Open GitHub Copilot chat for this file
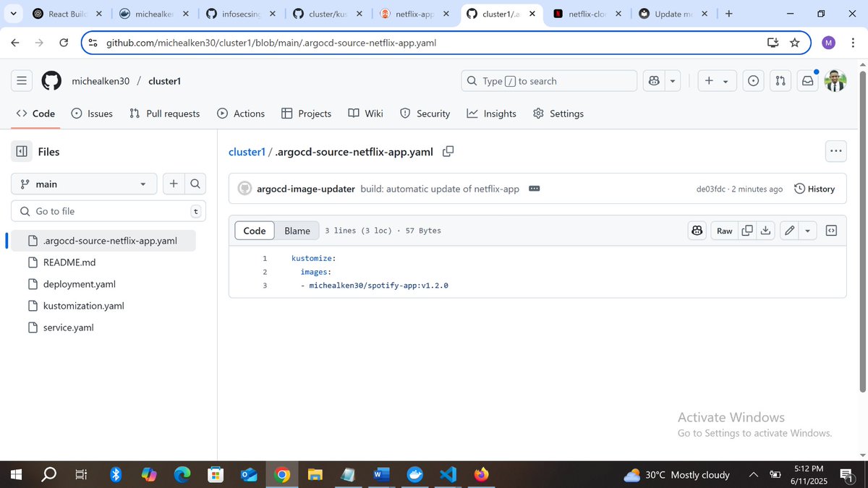868x488 pixels. pyautogui.click(x=697, y=230)
